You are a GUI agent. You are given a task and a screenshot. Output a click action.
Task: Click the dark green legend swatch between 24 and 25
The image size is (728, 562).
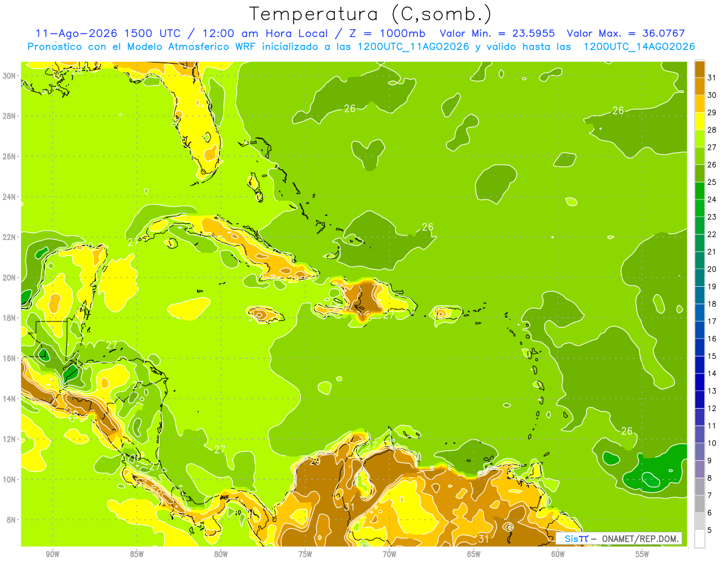pyautogui.click(x=699, y=191)
